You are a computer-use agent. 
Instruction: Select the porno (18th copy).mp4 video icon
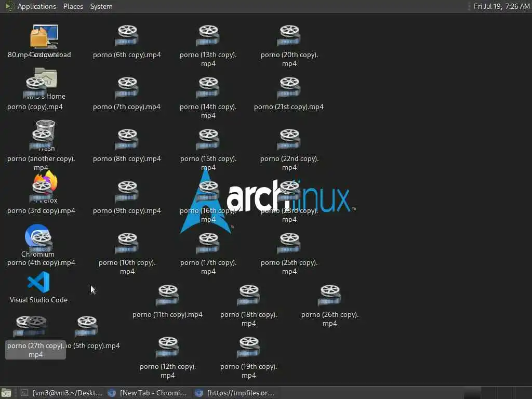[x=249, y=295]
